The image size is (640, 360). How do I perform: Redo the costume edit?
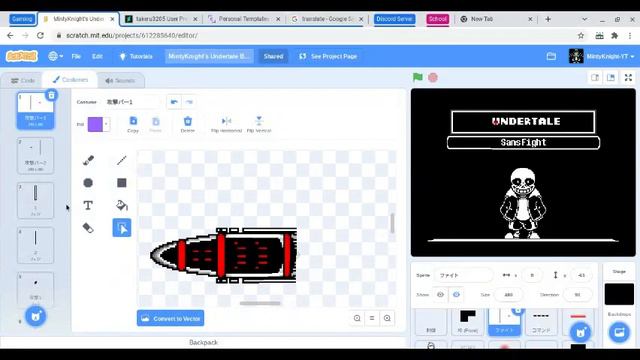click(189, 102)
